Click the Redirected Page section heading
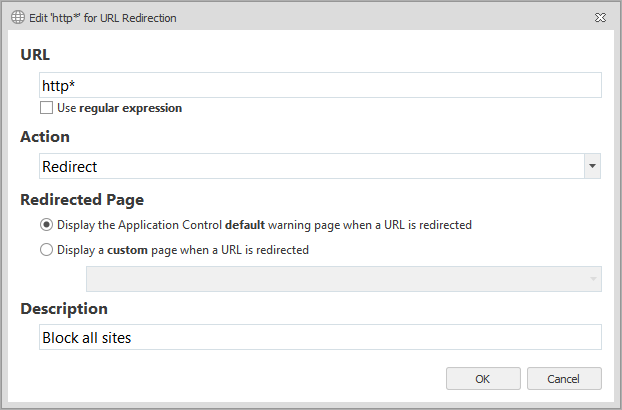Image resolution: width=622 pixels, height=410 pixels. 82,199
